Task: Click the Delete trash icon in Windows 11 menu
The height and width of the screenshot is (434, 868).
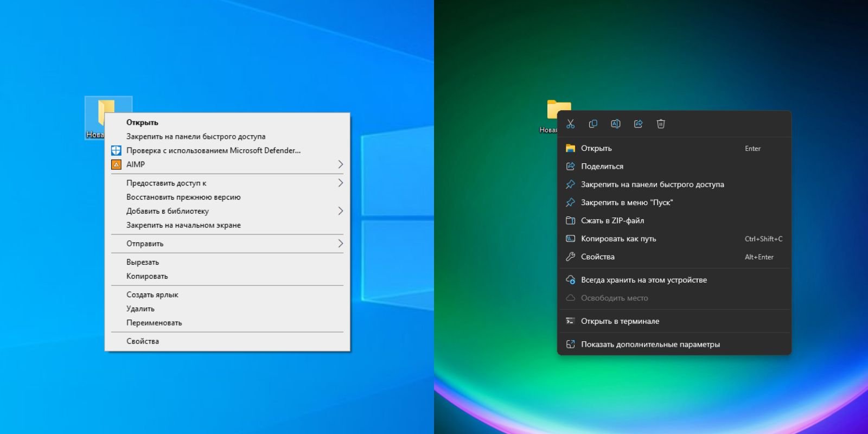Action: point(661,124)
